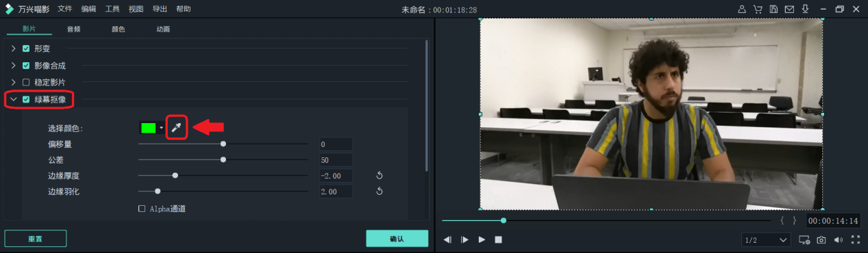Click the video preview image
This screenshot has width=868, height=253.
click(651, 114)
